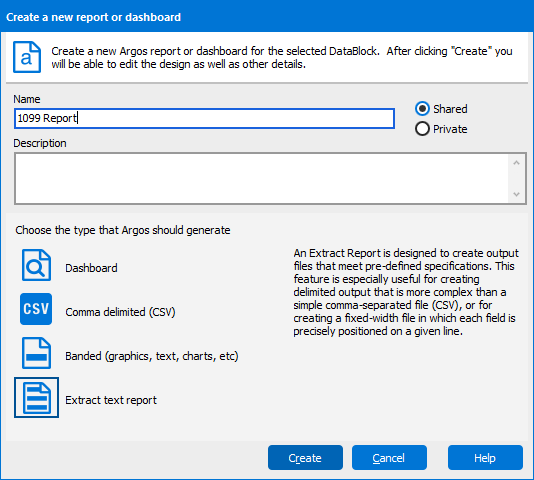Click 'Choose the type that Argos should generate' heading
The width and height of the screenshot is (534, 480).
[x=123, y=230]
